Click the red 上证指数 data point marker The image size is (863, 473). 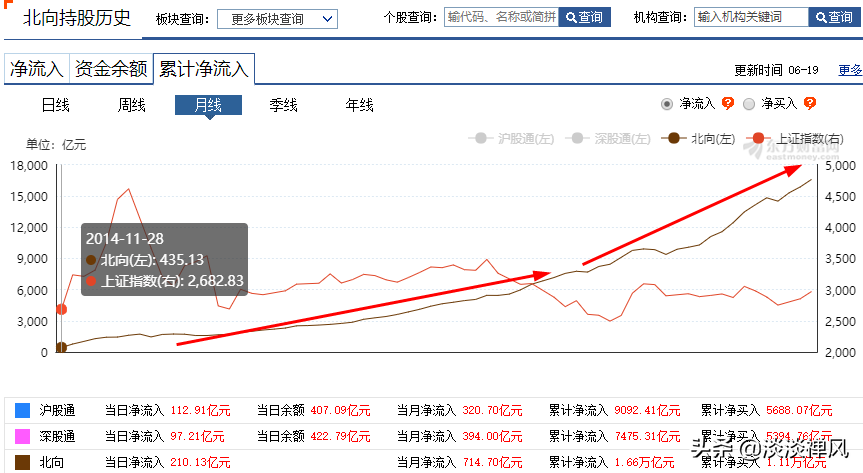tap(62, 309)
